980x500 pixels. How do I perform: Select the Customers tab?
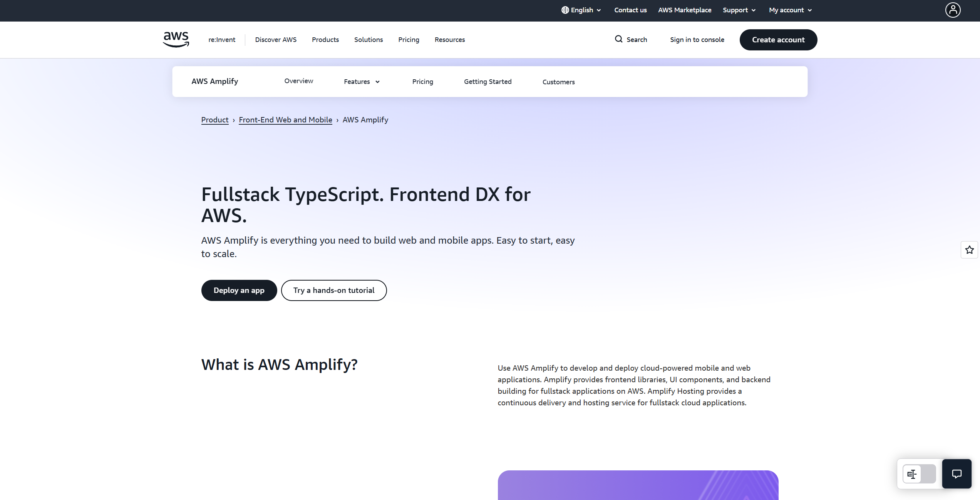[558, 82]
